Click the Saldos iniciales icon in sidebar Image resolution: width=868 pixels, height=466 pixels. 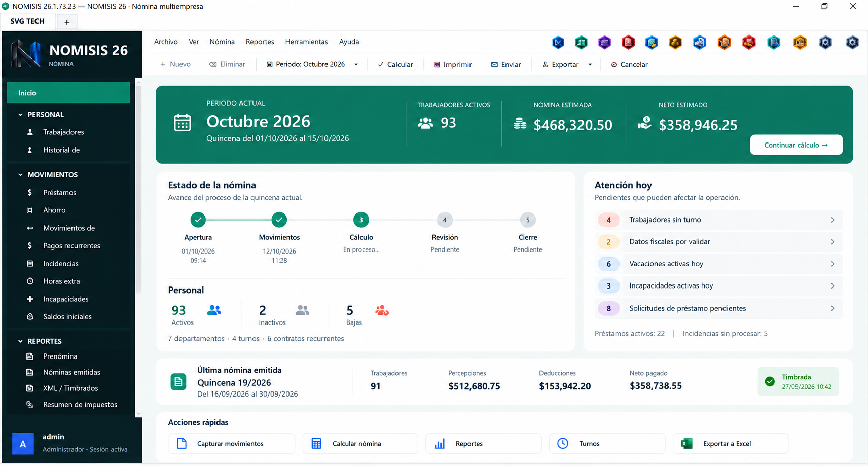(30, 316)
